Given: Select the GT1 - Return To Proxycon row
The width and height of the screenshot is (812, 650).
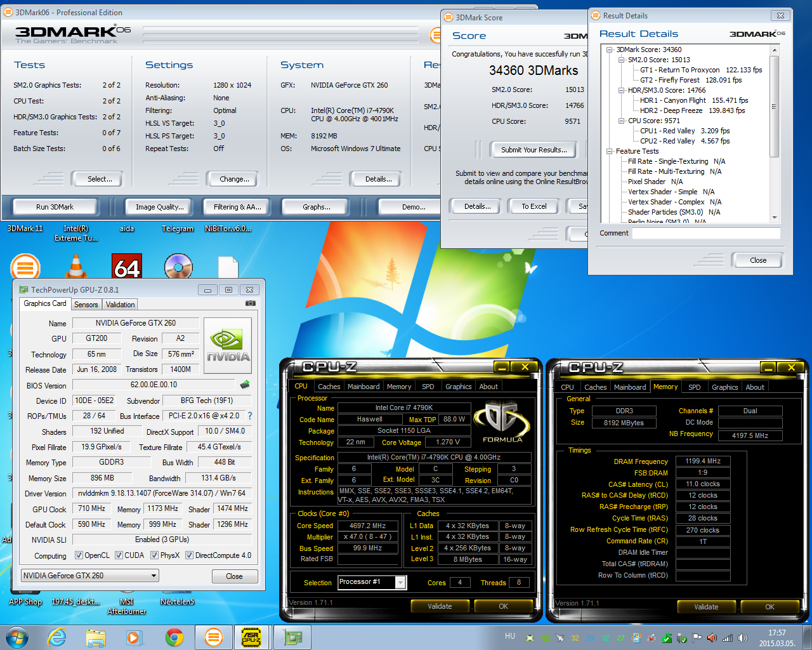Looking at the screenshot, I should (x=701, y=70).
